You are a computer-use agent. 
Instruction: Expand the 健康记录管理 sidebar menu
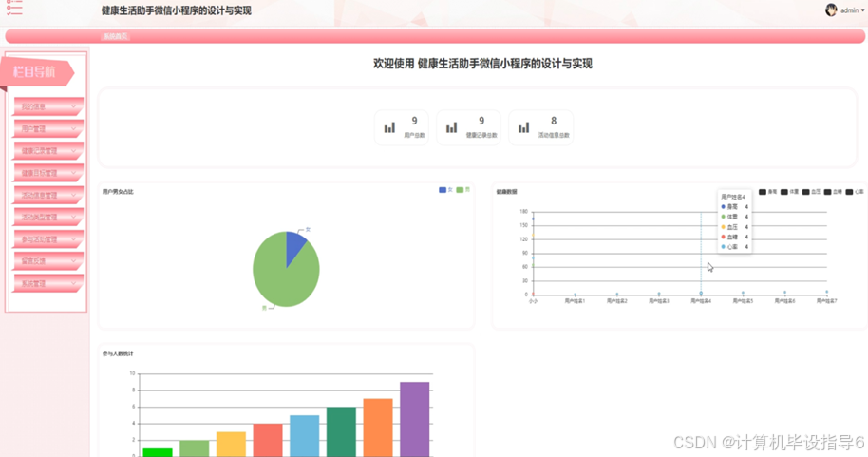tap(48, 151)
